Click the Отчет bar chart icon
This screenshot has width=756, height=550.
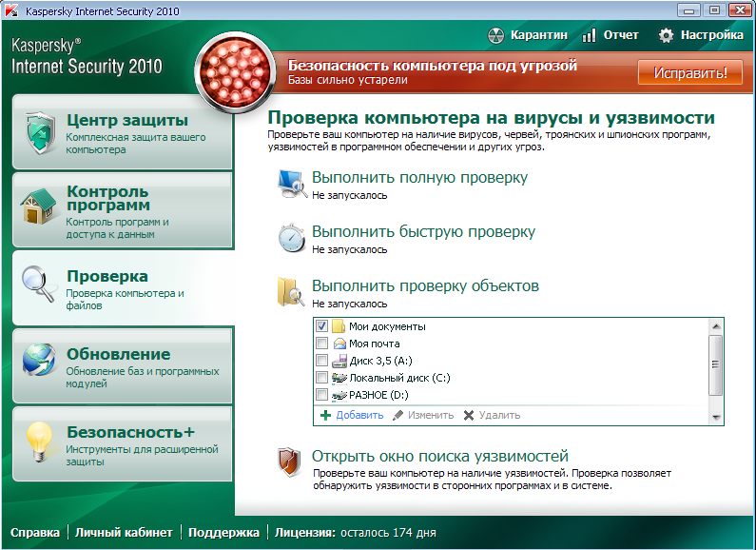click(x=589, y=35)
